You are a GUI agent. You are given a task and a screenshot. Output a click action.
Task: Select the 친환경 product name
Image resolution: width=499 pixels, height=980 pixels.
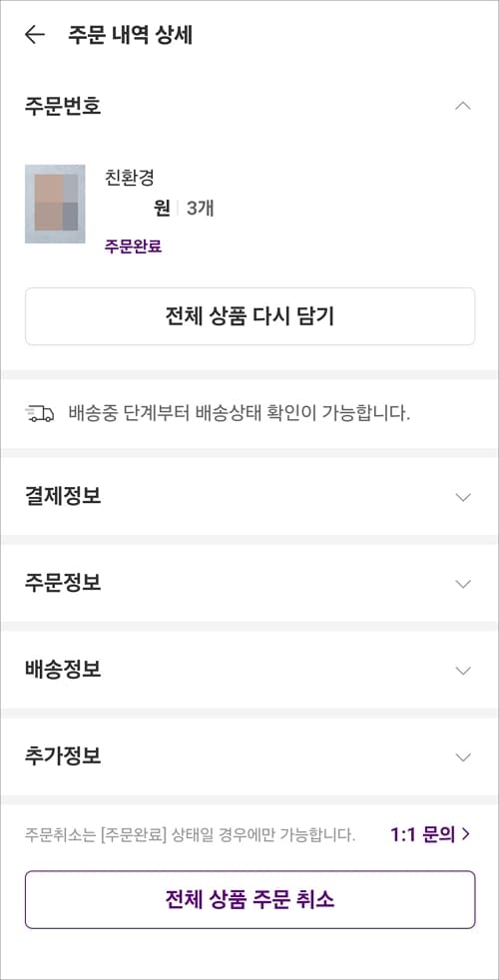pos(129,178)
